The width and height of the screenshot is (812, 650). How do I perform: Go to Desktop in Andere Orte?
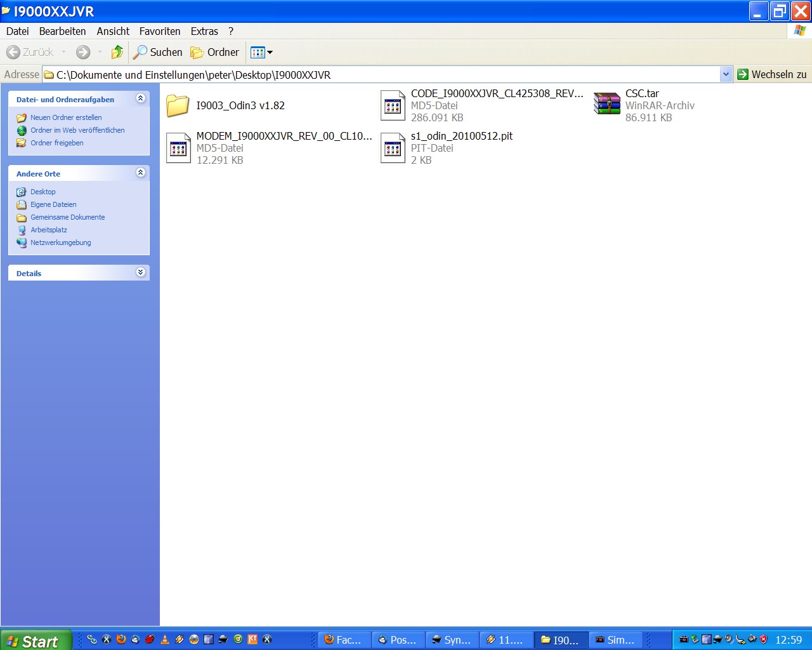tap(43, 192)
